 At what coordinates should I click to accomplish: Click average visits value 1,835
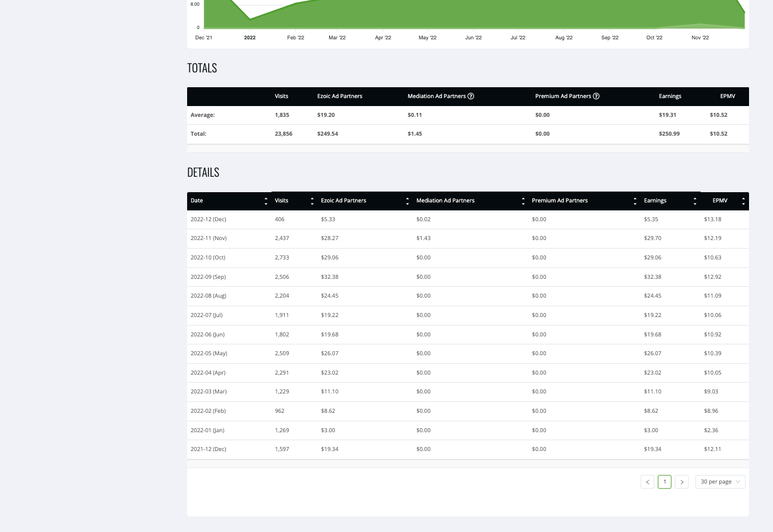(x=282, y=115)
